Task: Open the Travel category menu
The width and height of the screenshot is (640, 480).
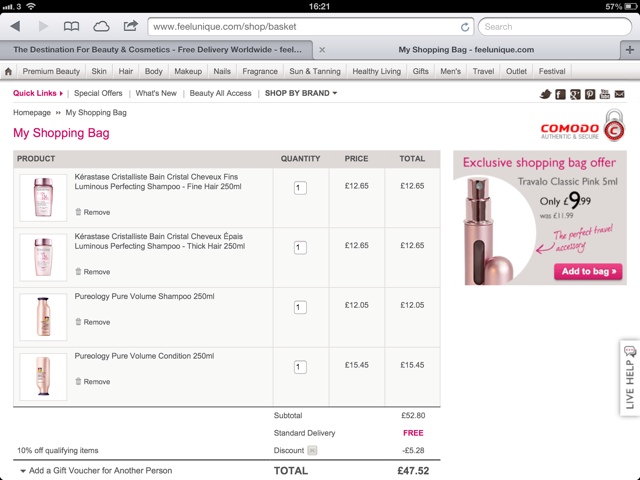Action: tap(483, 71)
